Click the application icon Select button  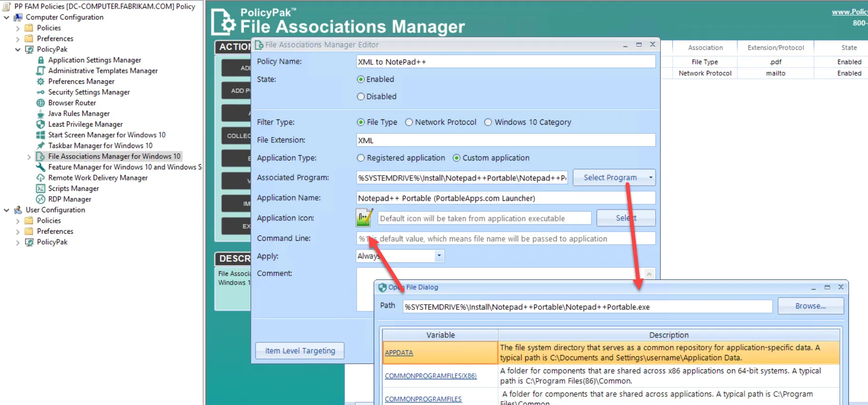tap(626, 218)
